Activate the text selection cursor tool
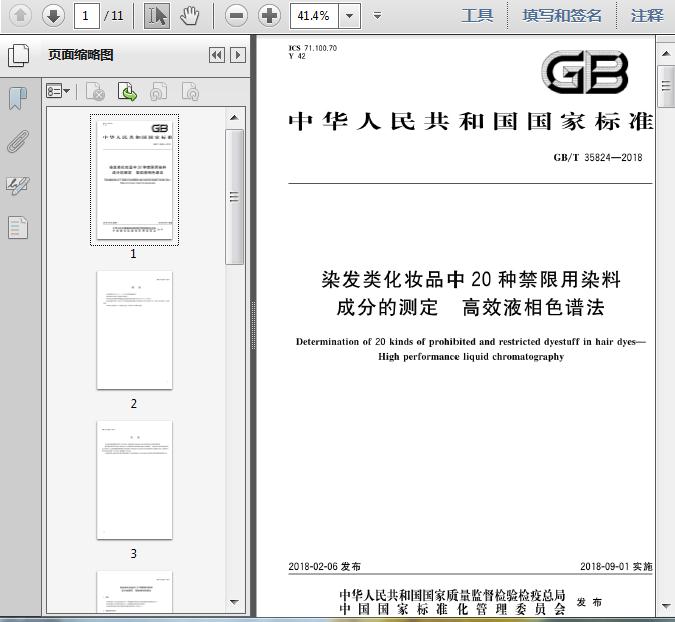 coord(157,15)
